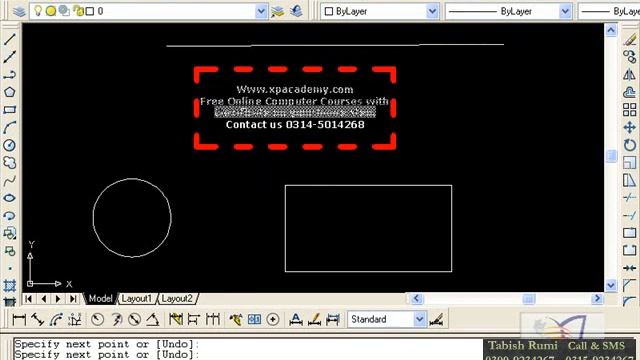
Task: Select the Rectangle draw tool
Action: pos(9,109)
